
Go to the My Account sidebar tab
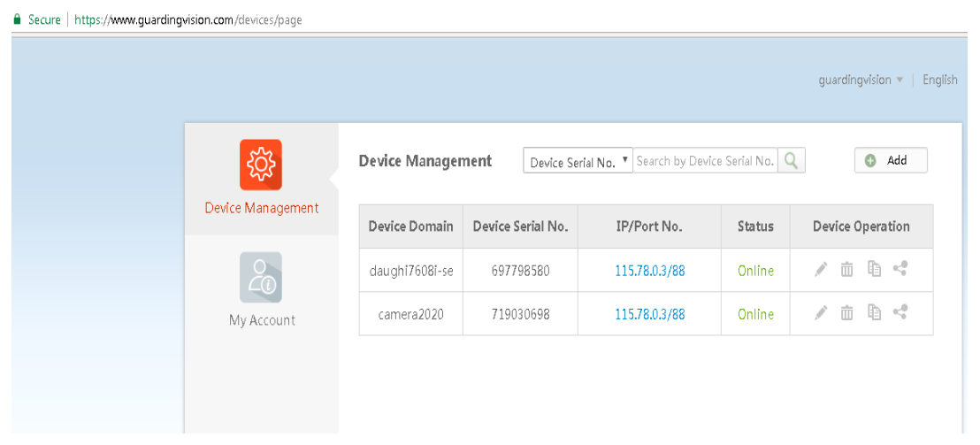tap(261, 320)
